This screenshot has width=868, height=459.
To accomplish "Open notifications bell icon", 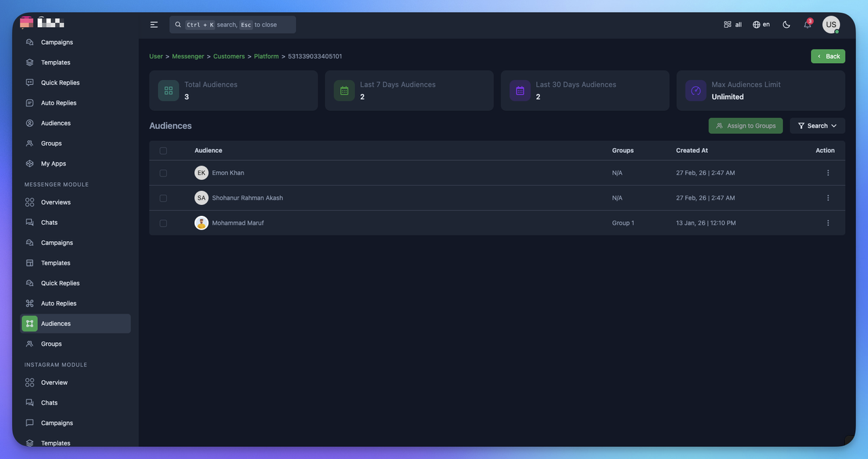I will click(808, 24).
